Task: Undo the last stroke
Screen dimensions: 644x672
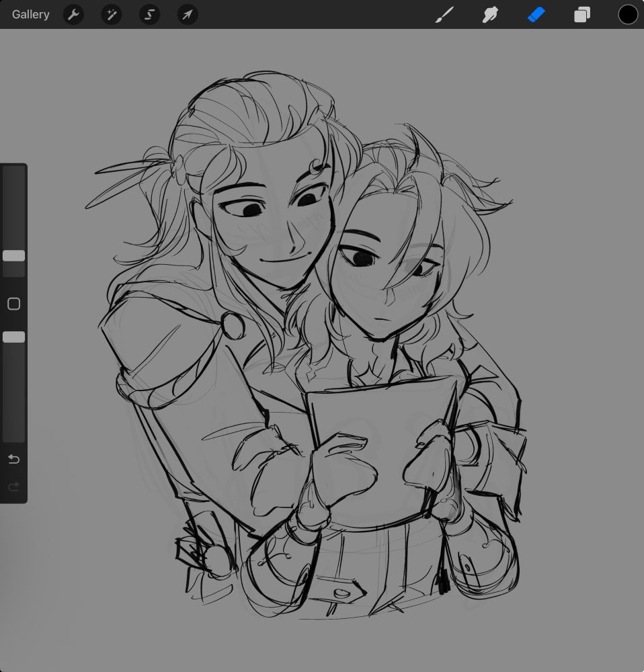Action: 13,460
